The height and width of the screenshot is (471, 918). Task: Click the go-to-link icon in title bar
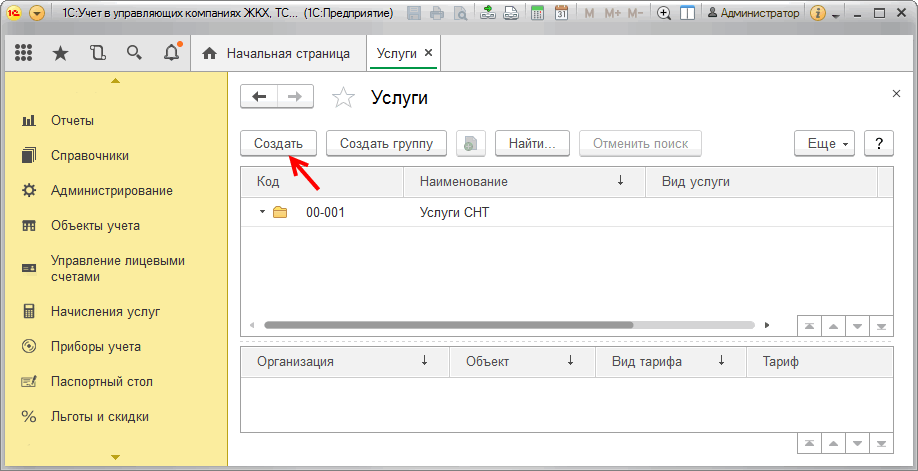511,13
